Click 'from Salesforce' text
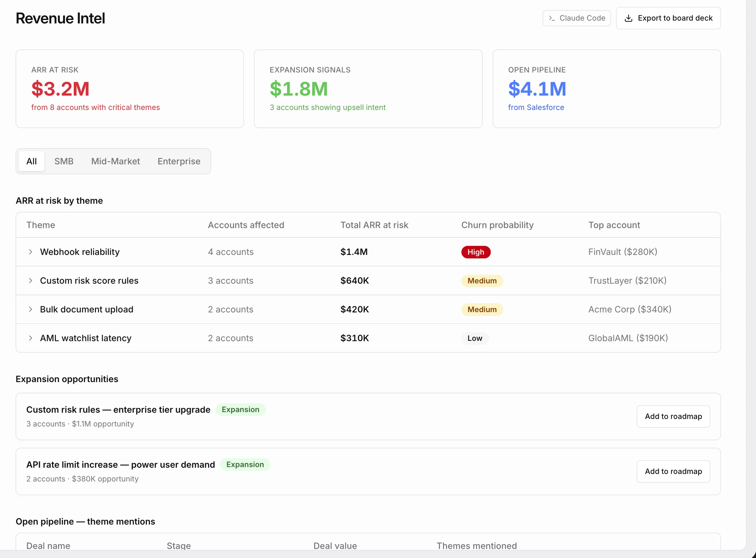 coord(536,107)
